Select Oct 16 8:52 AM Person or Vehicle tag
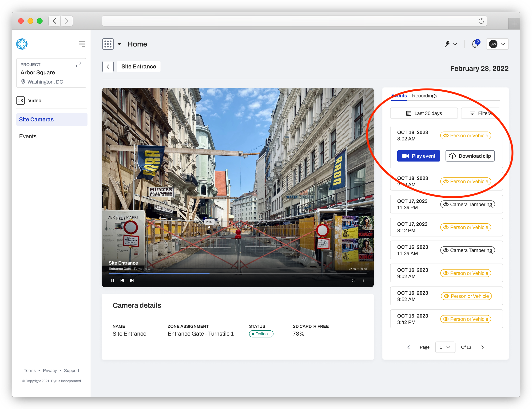Screen dimensions: 532x409 [x=466, y=296]
